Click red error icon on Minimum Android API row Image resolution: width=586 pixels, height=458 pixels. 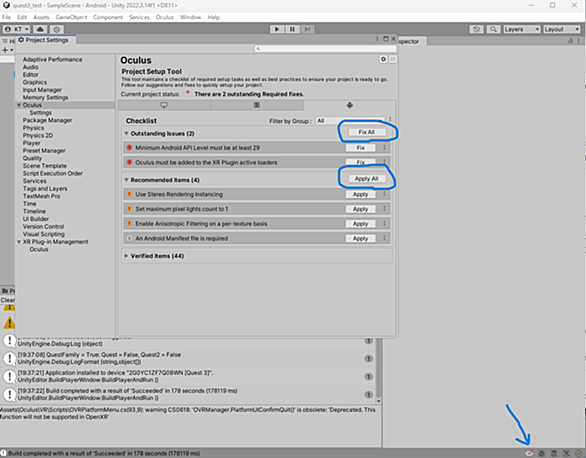129,148
